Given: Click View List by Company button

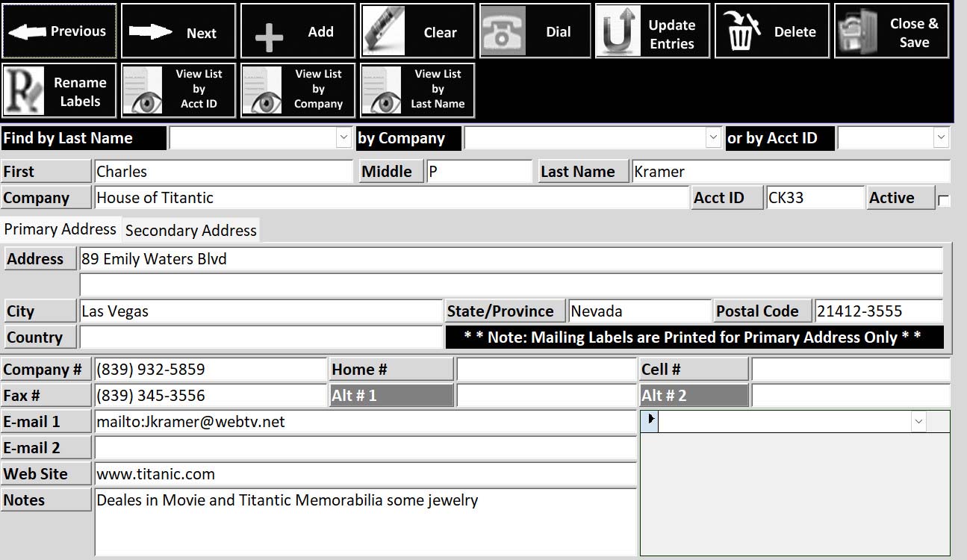Looking at the screenshot, I should (x=298, y=90).
